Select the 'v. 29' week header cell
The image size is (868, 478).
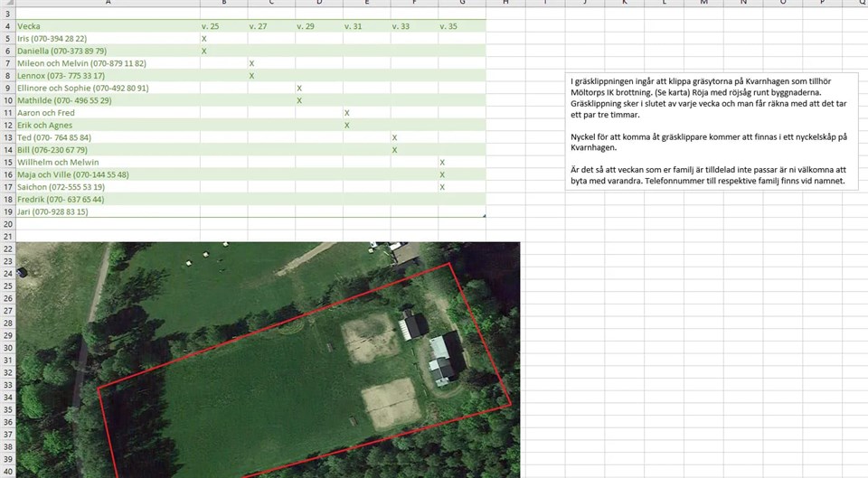tap(318, 27)
